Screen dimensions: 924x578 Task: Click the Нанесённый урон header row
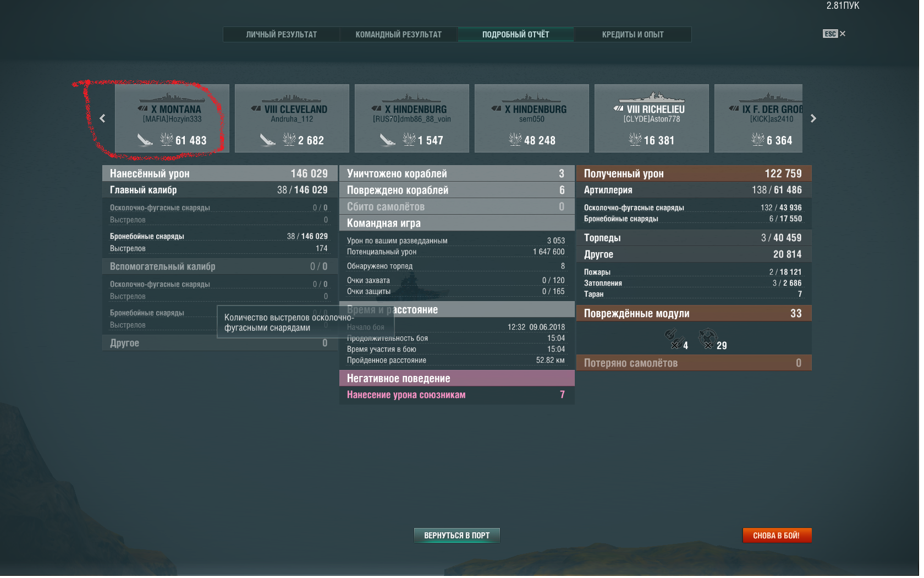(x=220, y=173)
